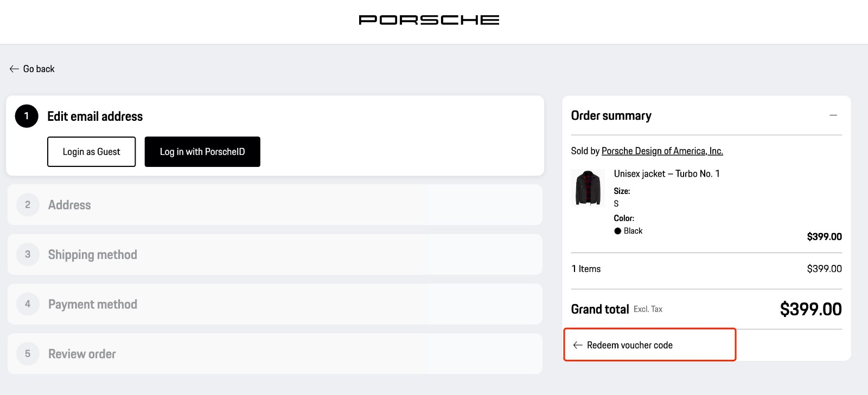Select the Login as Guest option
The image size is (868, 395).
91,152
